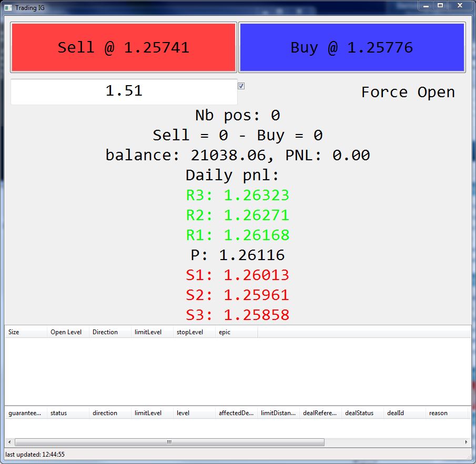Click the blue Buy @ 1.25776 button

pyautogui.click(x=352, y=47)
